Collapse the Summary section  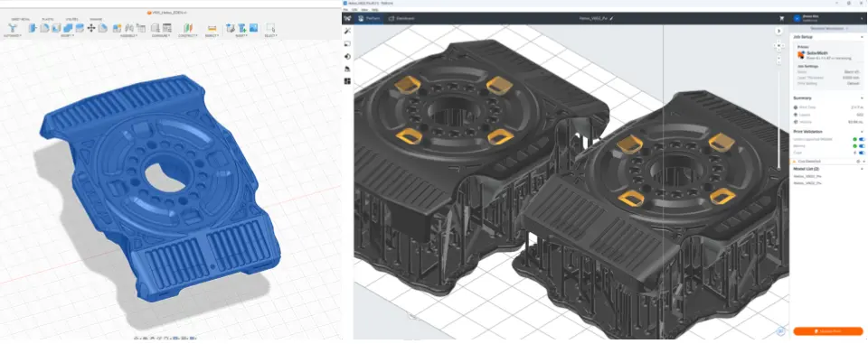(862, 98)
